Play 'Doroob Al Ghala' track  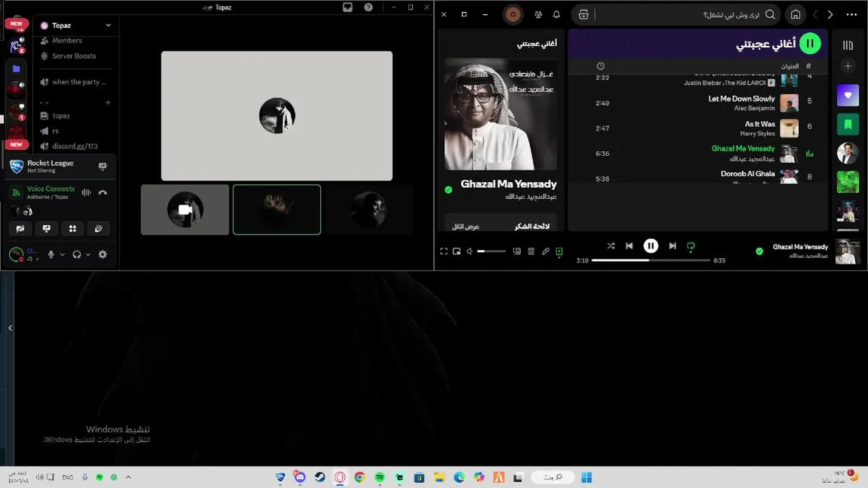click(698, 178)
